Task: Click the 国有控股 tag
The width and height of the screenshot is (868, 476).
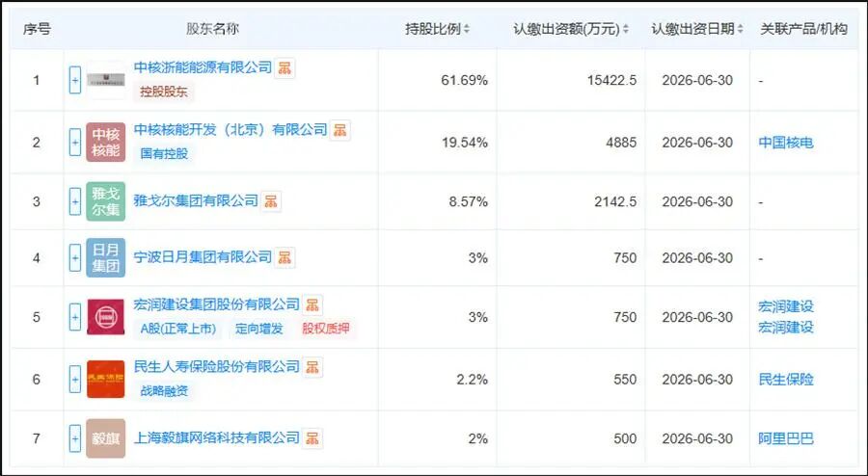Action: tap(164, 154)
